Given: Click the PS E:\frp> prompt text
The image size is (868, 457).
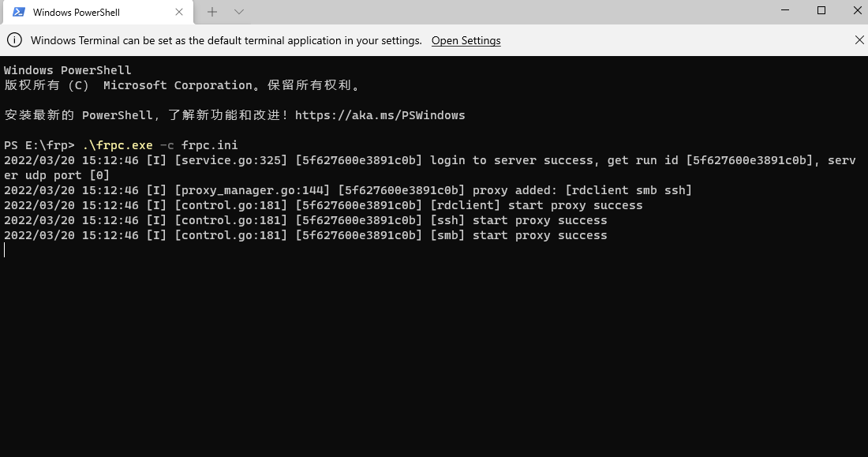Looking at the screenshot, I should 38,144.
